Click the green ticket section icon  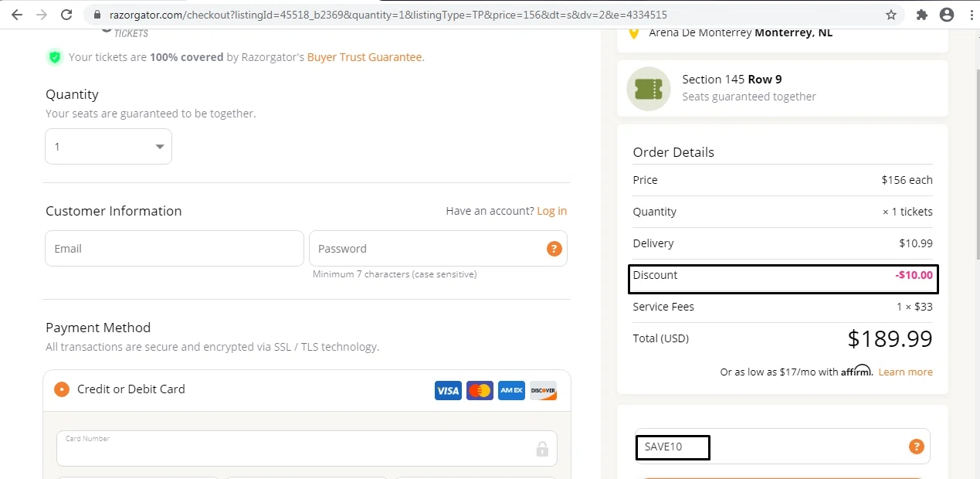[648, 89]
